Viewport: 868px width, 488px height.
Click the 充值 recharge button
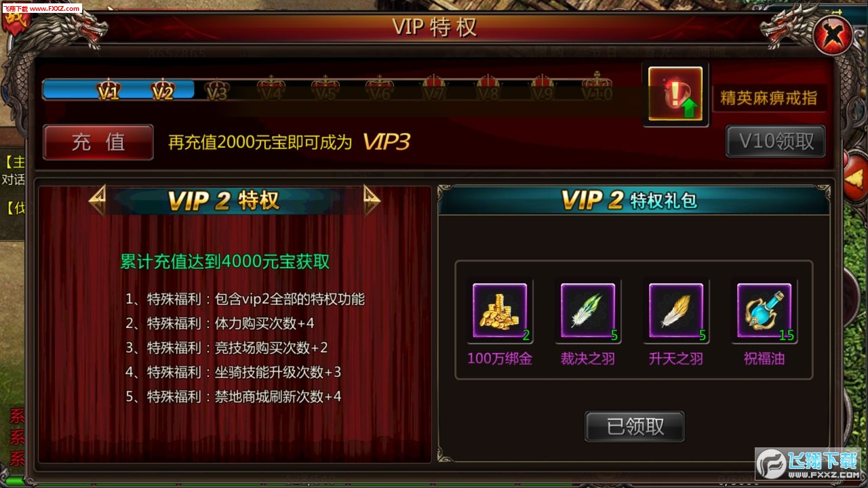[x=98, y=142]
